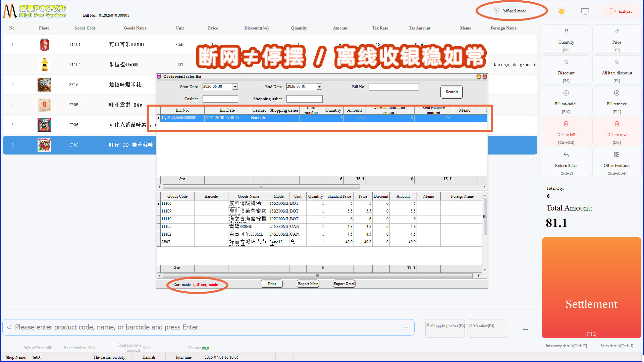Select detail row SP07 chocolate
Viewport: 644px width, 362px height.
coord(319,242)
